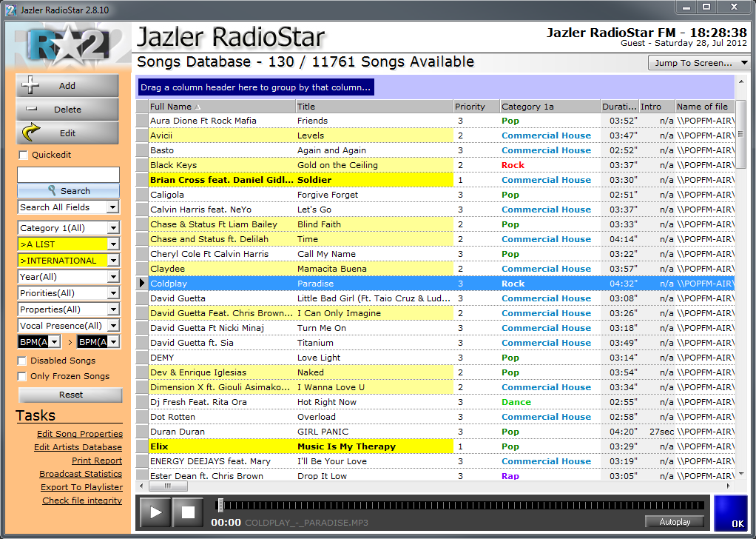Click the scroll right arrow of song list
The width and height of the screenshot is (756, 539).
[729, 486]
